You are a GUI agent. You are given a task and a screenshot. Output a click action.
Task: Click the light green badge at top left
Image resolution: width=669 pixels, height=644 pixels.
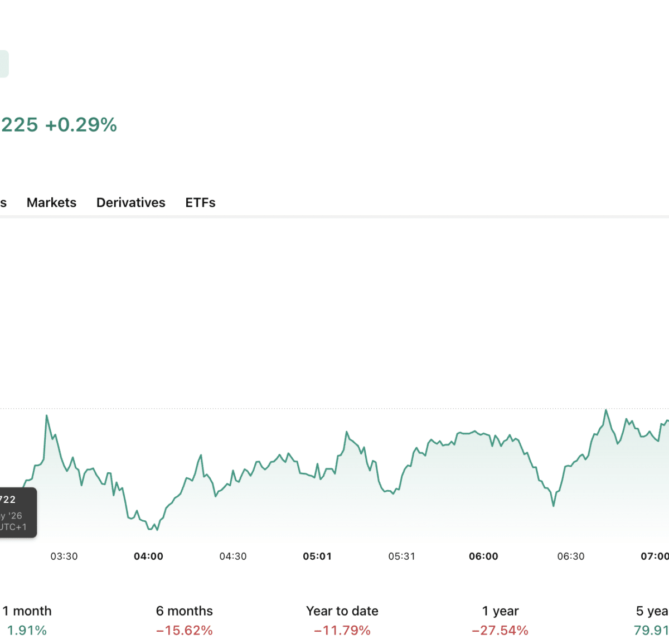point(4,64)
